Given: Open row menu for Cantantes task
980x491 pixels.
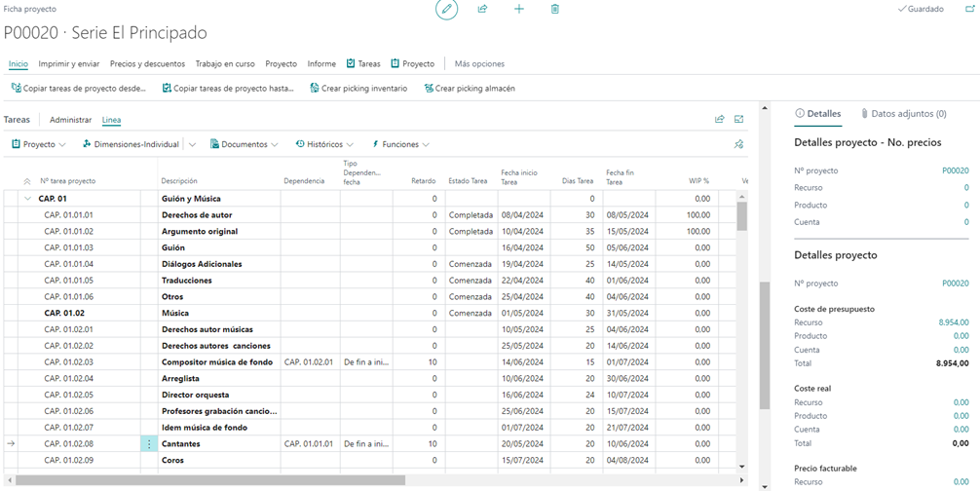Looking at the screenshot, I should tap(149, 444).
